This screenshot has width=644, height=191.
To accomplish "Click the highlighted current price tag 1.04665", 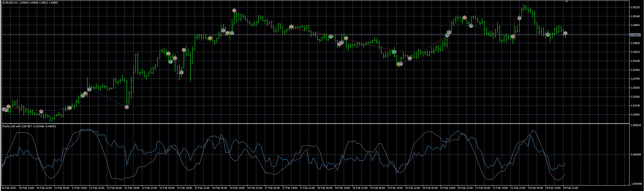I will point(635,35).
